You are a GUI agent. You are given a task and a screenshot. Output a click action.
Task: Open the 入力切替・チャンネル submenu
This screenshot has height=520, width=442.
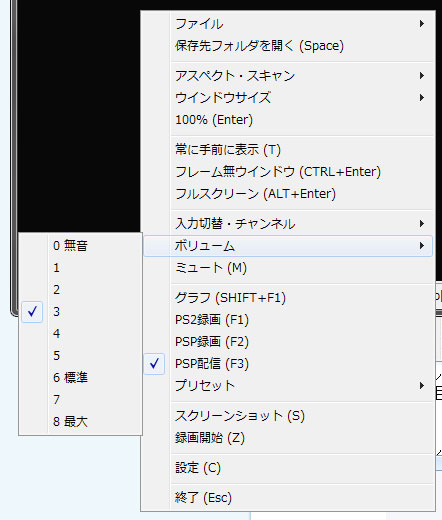tap(288, 224)
